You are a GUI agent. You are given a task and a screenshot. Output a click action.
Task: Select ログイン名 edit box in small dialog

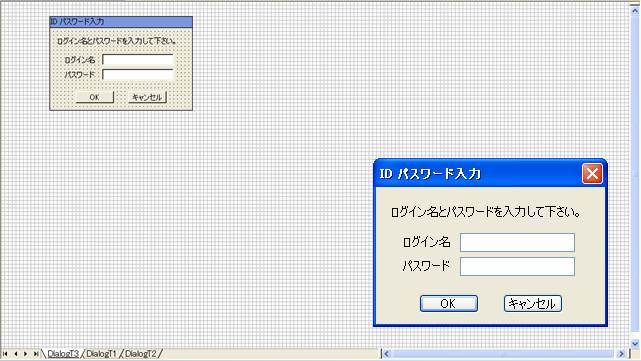[x=138, y=60]
